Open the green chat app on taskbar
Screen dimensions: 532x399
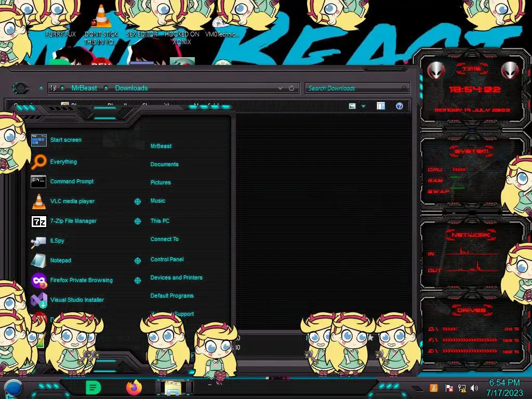coord(94,388)
